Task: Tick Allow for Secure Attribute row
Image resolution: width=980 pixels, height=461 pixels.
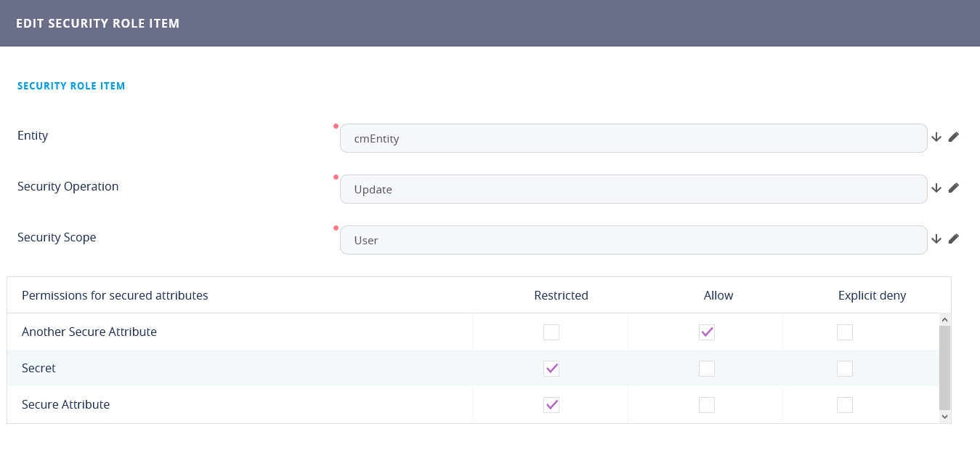Action: [707, 405]
